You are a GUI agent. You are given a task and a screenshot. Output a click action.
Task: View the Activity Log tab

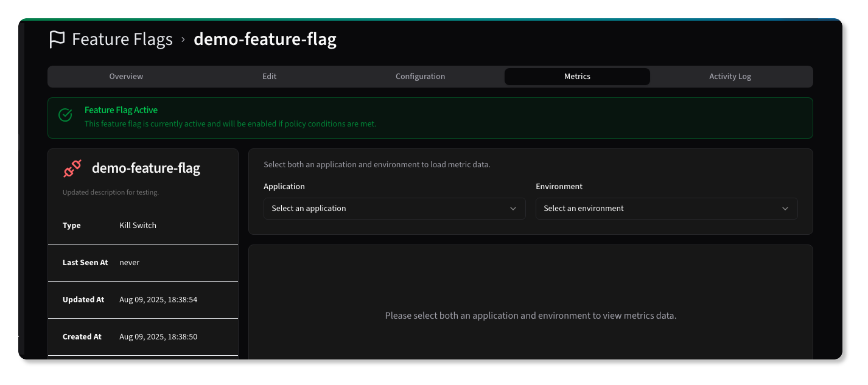pos(730,76)
